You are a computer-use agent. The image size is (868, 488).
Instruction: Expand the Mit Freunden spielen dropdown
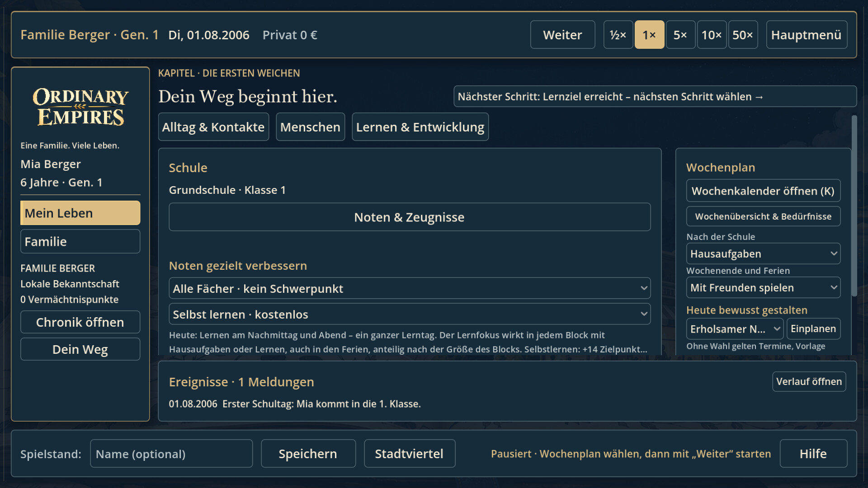click(x=763, y=287)
